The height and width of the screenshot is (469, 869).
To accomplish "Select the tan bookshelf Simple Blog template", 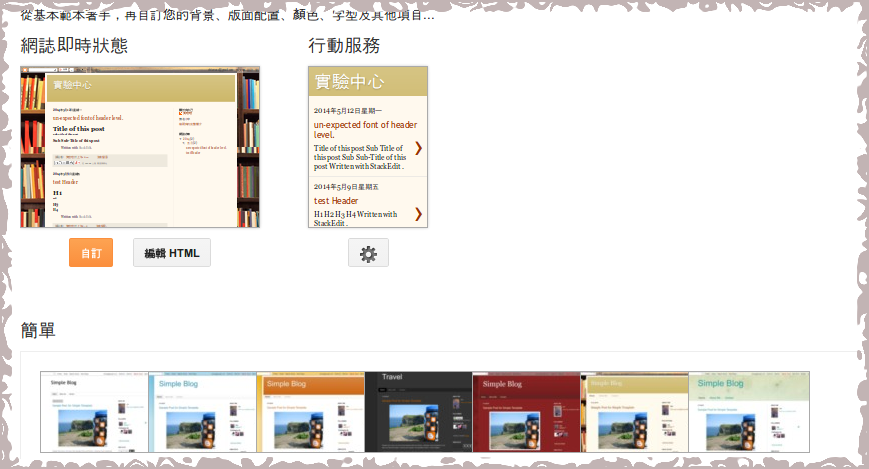I will (635, 412).
